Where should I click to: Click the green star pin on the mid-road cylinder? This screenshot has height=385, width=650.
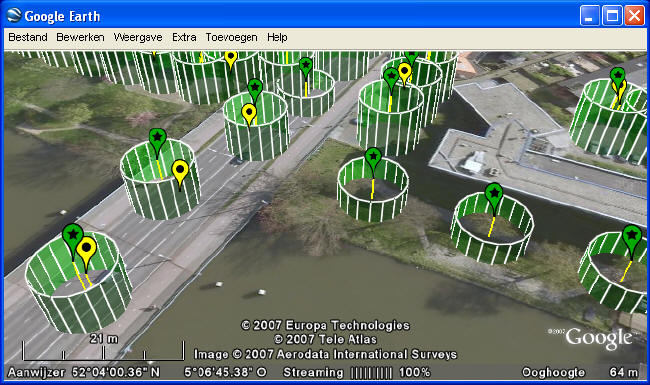click(x=158, y=138)
